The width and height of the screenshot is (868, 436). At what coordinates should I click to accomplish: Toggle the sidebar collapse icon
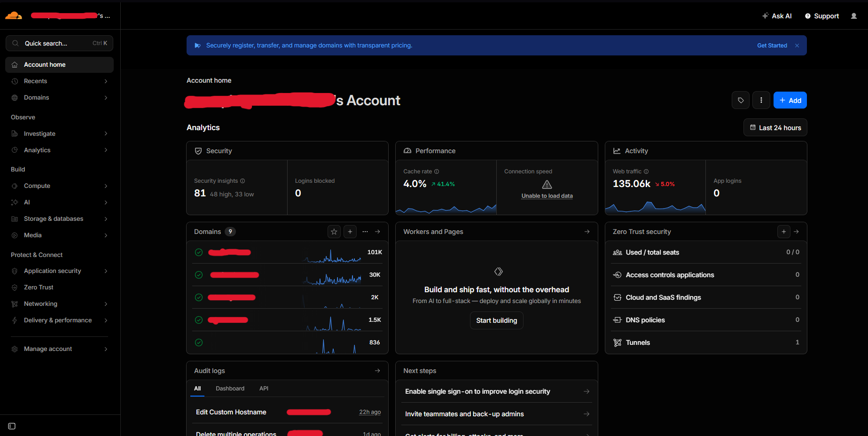[12, 426]
